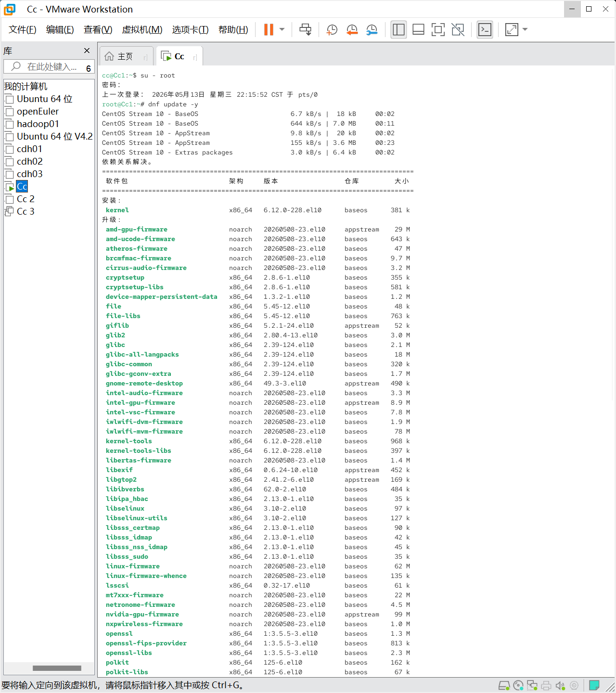Select the cdh01 virtual machine
The height and width of the screenshot is (693, 616).
pyautogui.click(x=29, y=149)
